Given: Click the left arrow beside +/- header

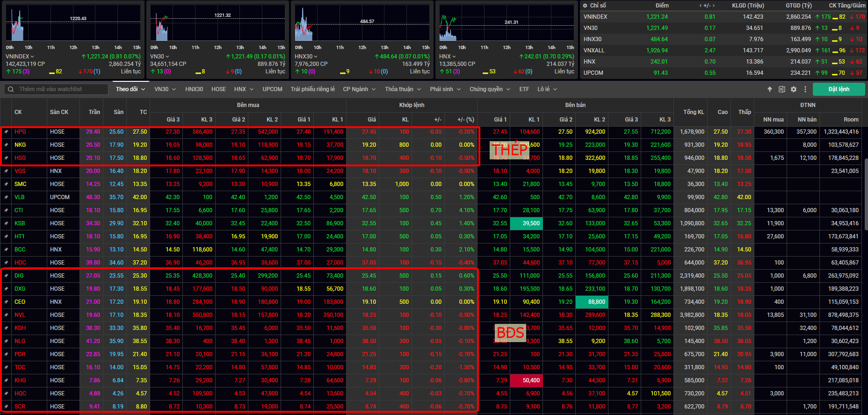Looking at the screenshot, I should click(x=700, y=6).
